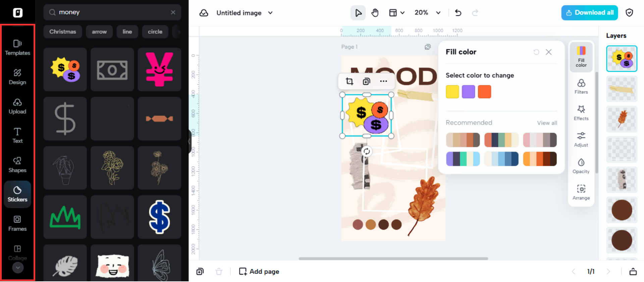This screenshot has height=282, width=644.
Task: Add the gray banknote sticker
Action: (x=112, y=69)
